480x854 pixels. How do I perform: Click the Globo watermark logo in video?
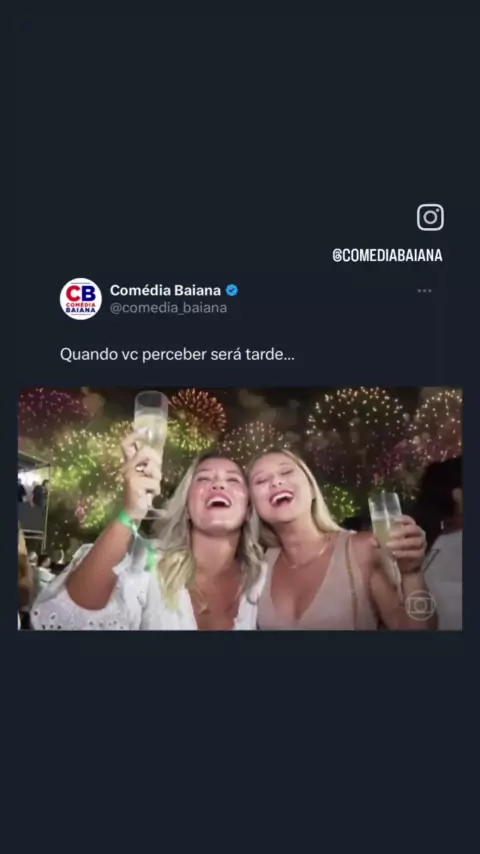coord(421,605)
